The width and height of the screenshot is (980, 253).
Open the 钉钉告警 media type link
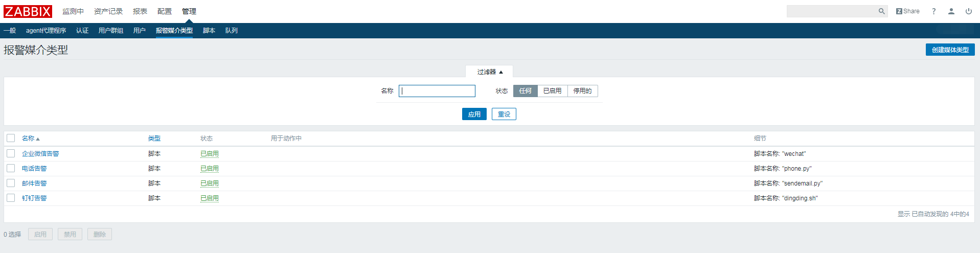(x=34, y=198)
